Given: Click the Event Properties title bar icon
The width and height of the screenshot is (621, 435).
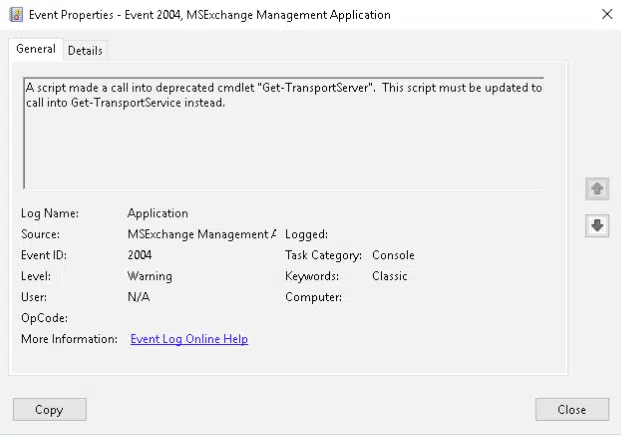Looking at the screenshot, I should pos(16,15).
